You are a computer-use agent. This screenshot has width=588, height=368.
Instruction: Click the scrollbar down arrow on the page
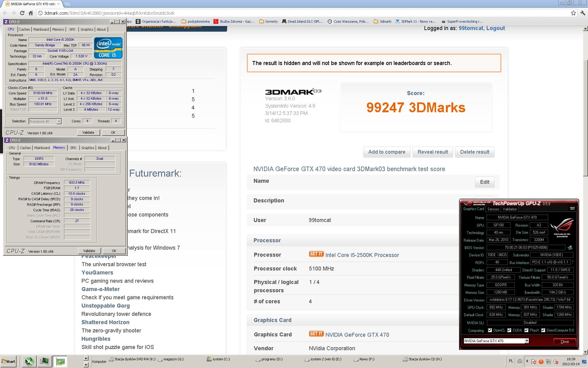click(x=585, y=352)
